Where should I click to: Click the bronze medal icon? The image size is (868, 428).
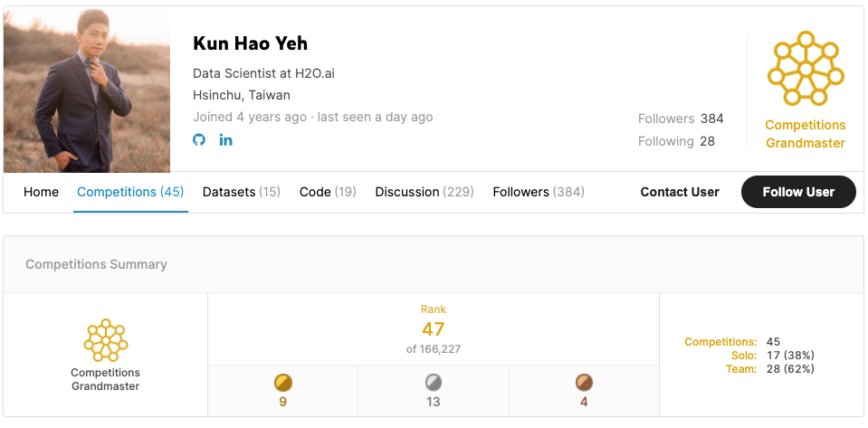coord(584,383)
